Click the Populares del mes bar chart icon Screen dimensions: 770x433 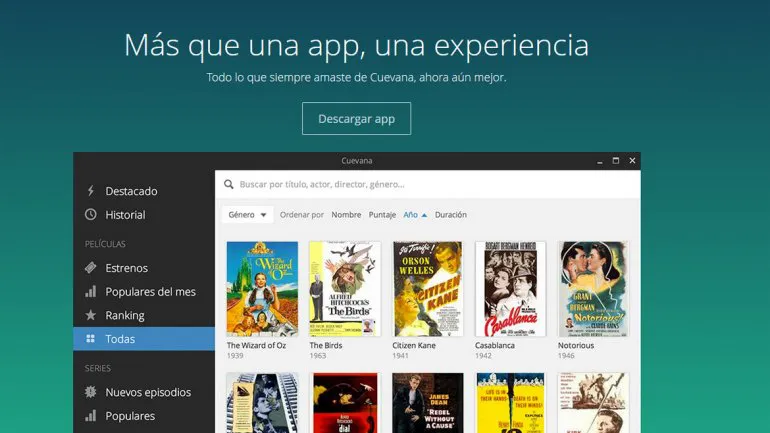coord(90,291)
